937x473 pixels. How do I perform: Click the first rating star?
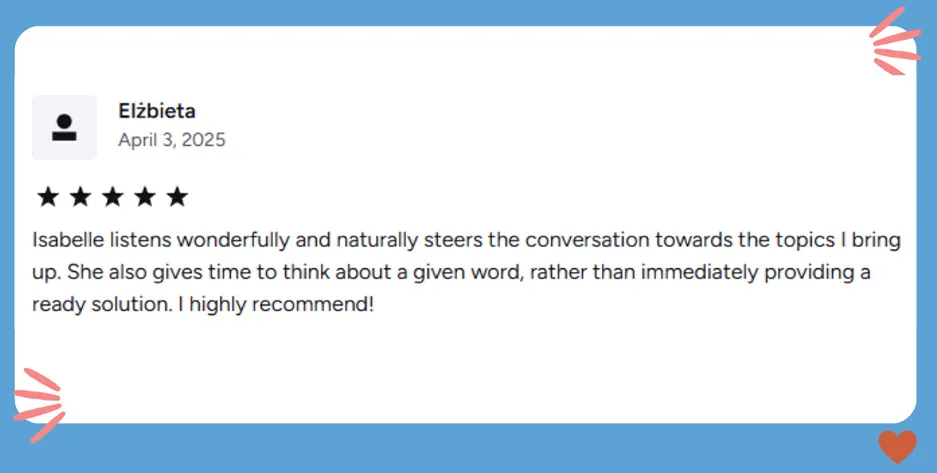coord(48,197)
